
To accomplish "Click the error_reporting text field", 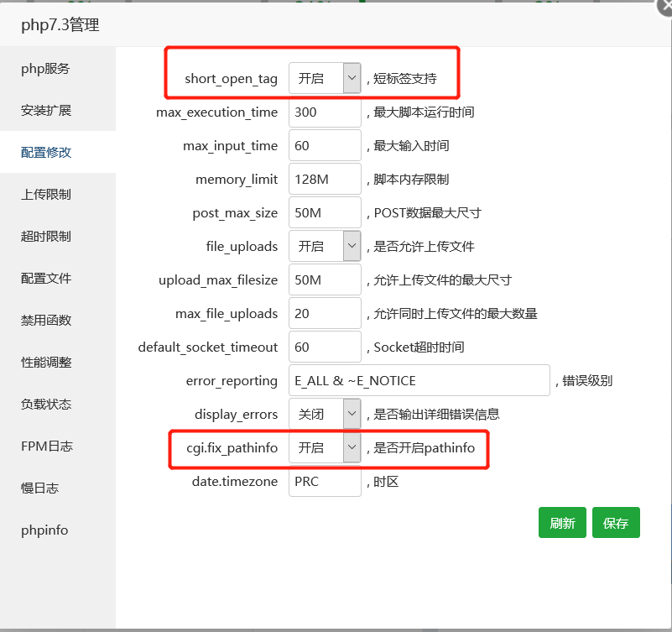I will [419, 381].
